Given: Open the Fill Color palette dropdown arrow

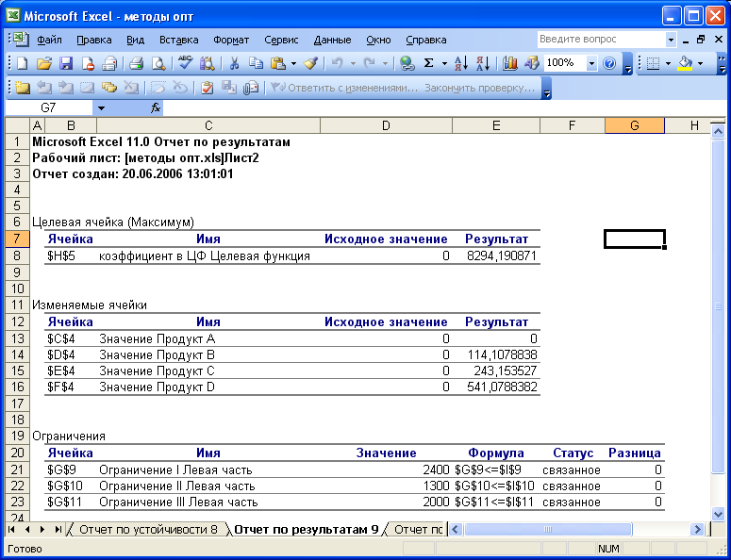Looking at the screenshot, I should point(700,63).
